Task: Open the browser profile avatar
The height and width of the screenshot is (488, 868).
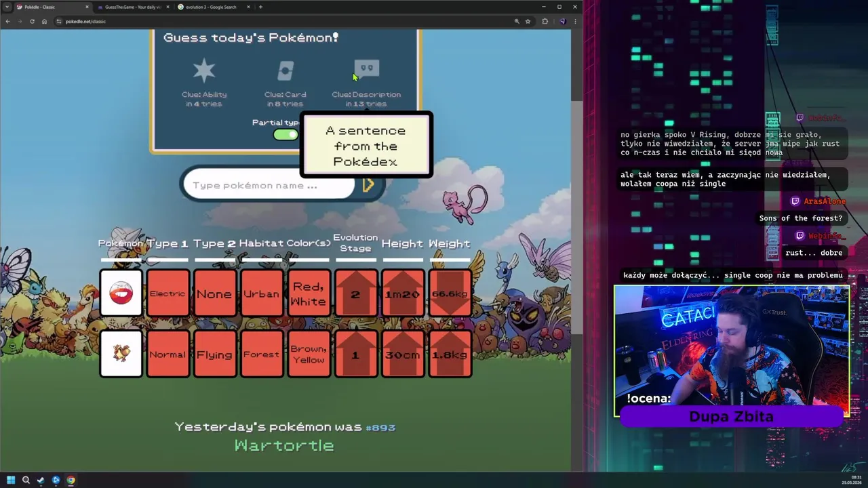Action: click(562, 21)
